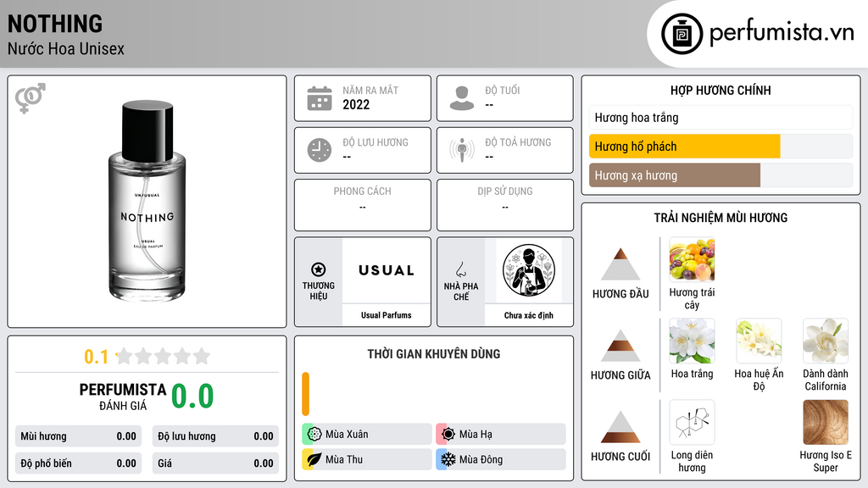
Task: Click the clock icon beside Độ lưu hương
Action: [320, 150]
